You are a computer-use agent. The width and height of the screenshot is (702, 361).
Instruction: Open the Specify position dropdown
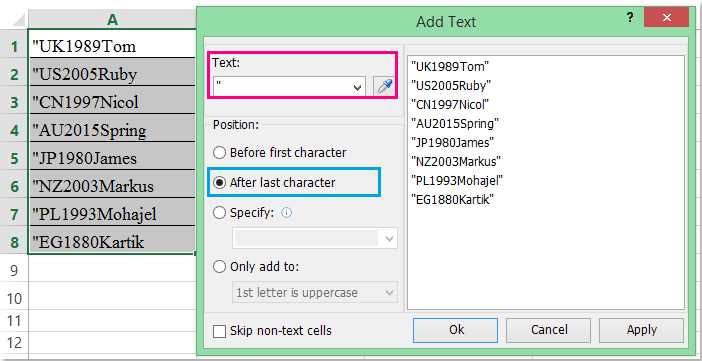point(389,238)
